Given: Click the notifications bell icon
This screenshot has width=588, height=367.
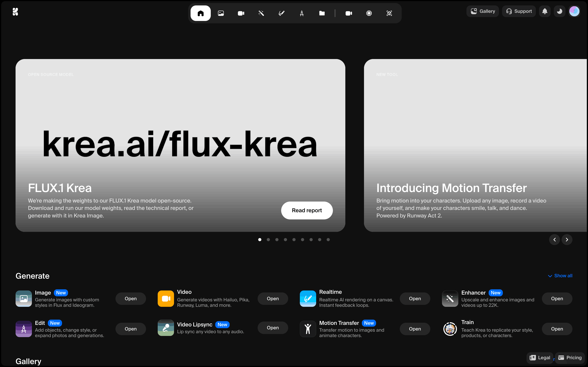Looking at the screenshot, I should pyautogui.click(x=545, y=11).
